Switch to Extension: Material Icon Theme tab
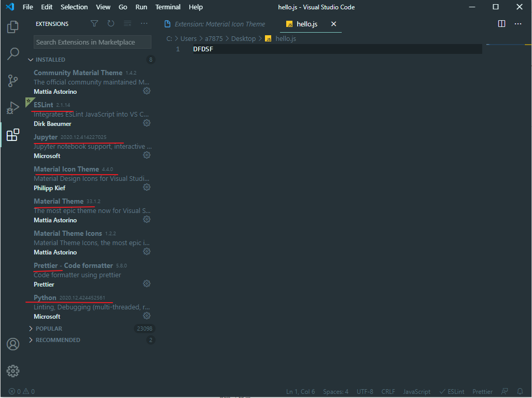The width and height of the screenshot is (532, 398). click(x=215, y=24)
